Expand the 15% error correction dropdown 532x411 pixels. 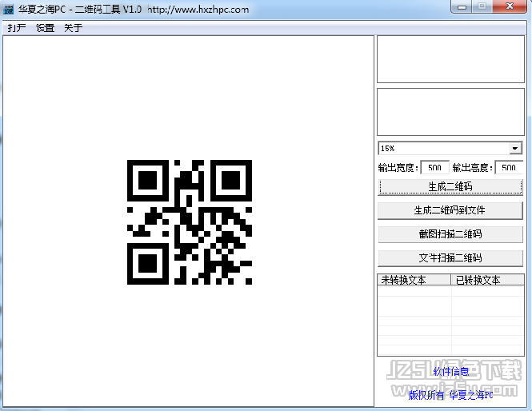(515, 148)
